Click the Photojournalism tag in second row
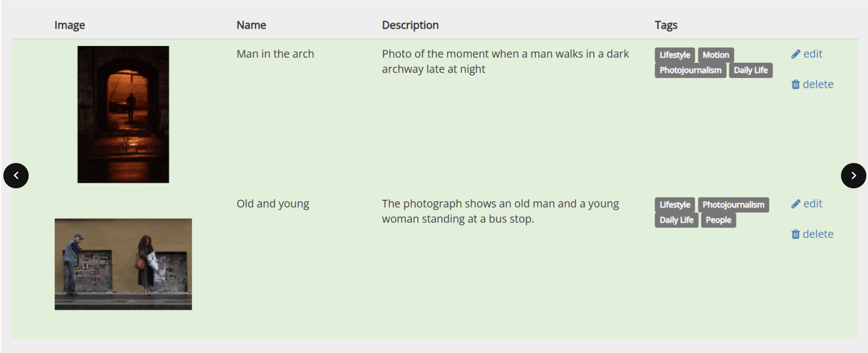Viewport: 868px width, 353px height. click(733, 205)
